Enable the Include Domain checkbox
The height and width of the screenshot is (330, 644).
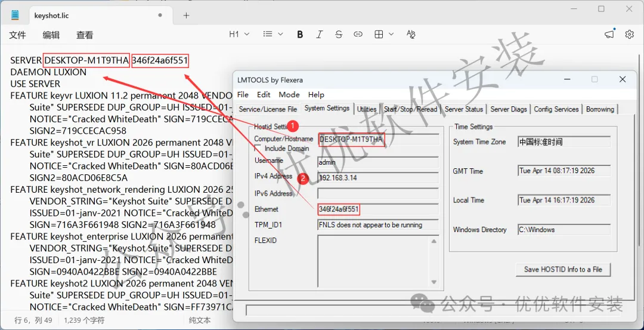(258, 149)
